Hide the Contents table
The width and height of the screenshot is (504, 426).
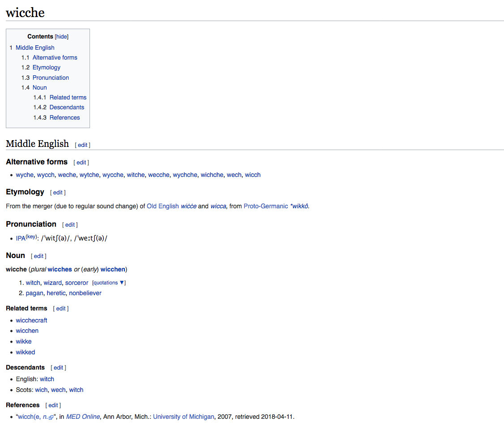click(62, 37)
